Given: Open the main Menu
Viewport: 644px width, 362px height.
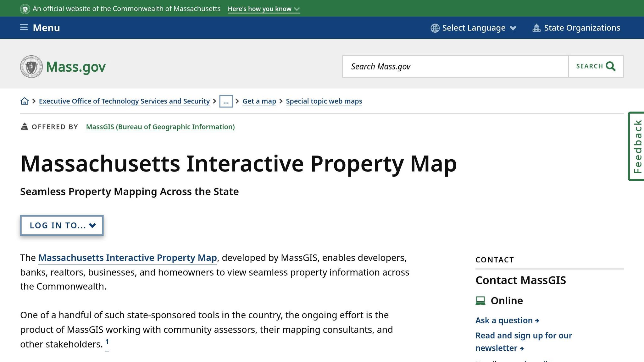Looking at the screenshot, I should [40, 28].
